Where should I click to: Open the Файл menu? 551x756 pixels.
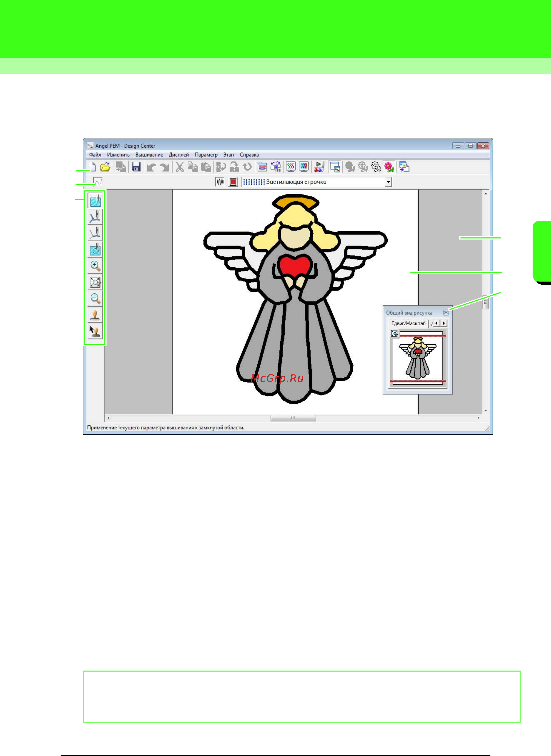coord(95,155)
